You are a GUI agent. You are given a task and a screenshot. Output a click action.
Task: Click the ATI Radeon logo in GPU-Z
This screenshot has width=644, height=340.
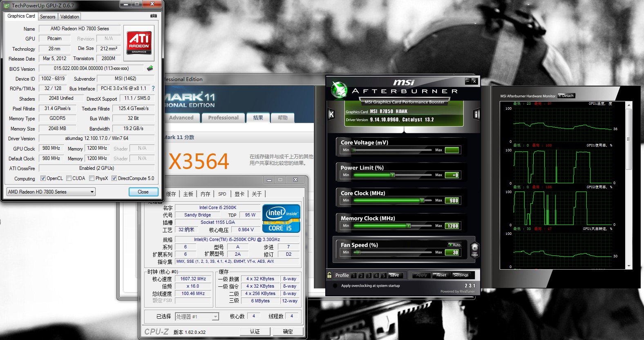coord(139,43)
